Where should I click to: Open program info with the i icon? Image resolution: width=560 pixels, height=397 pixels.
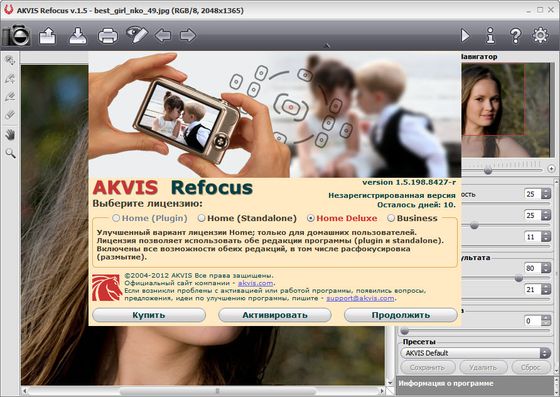(x=491, y=35)
